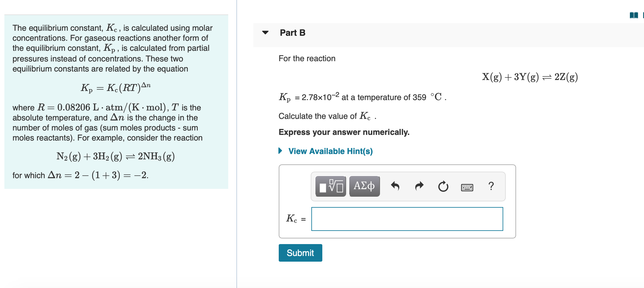
Task: Open the eTextbook via the open-book icon
Action: coord(634,15)
